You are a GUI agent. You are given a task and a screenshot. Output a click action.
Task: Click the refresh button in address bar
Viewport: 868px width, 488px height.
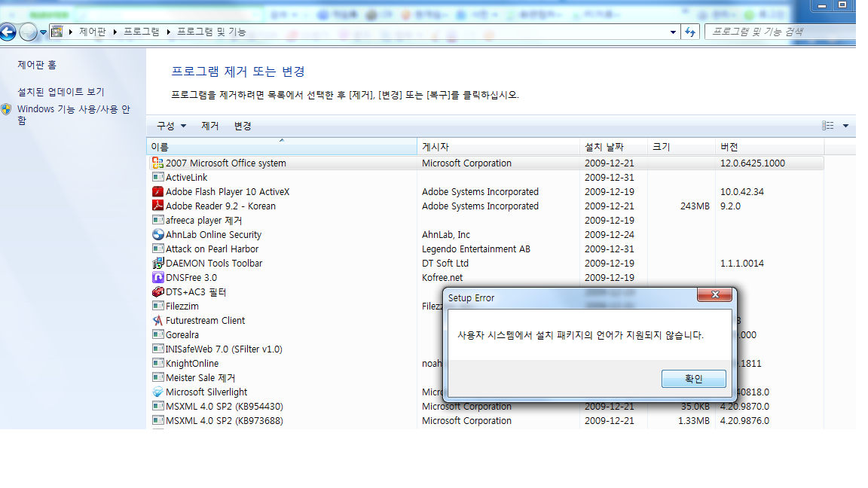pos(690,32)
